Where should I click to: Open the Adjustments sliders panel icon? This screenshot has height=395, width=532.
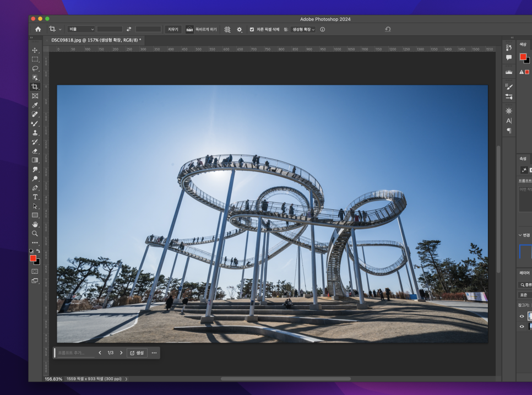pos(508,97)
